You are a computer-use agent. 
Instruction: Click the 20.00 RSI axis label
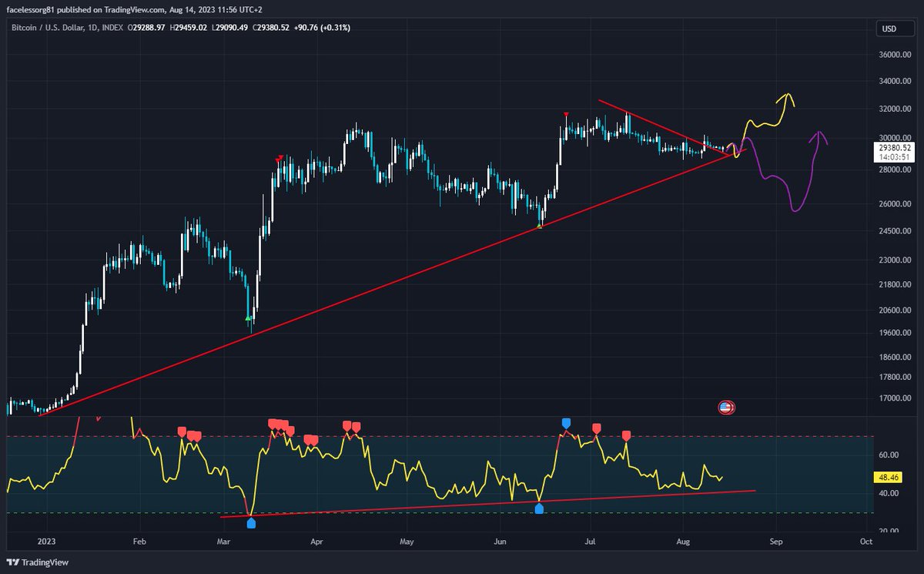pos(890,532)
